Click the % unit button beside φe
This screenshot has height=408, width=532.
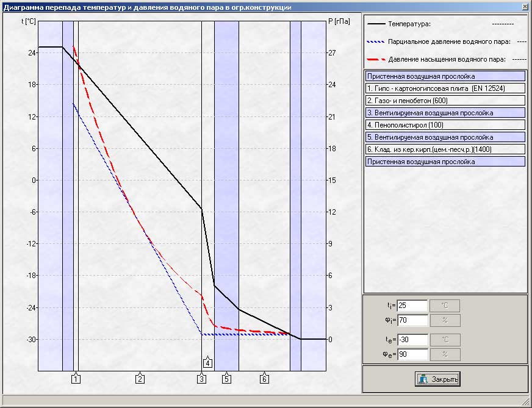444,354
